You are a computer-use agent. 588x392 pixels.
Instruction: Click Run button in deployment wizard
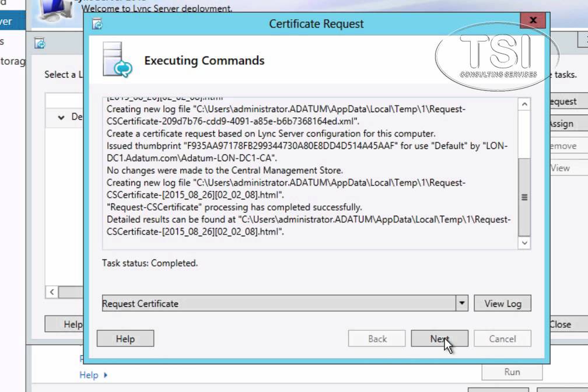coord(512,372)
